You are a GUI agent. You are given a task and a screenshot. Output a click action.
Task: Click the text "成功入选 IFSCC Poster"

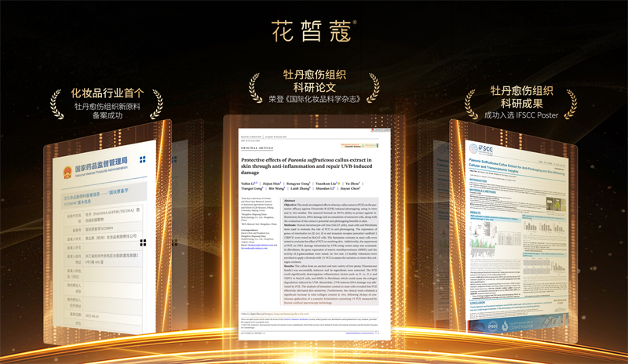click(x=521, y=115)
